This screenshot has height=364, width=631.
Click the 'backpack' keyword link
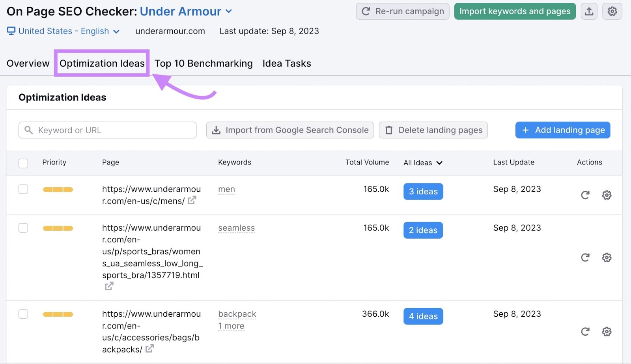[237, 314]
